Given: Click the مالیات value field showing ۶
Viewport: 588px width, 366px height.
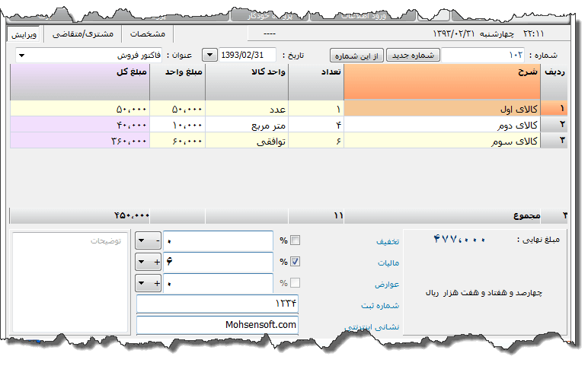Looking at the screenshot, I should pos(218,262).
